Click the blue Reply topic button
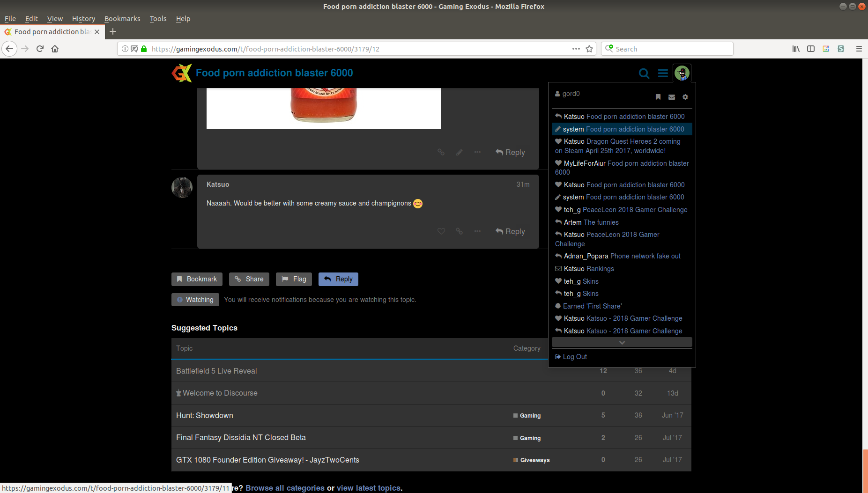This screenshot has width=868, height=493. tap(338, 279)
